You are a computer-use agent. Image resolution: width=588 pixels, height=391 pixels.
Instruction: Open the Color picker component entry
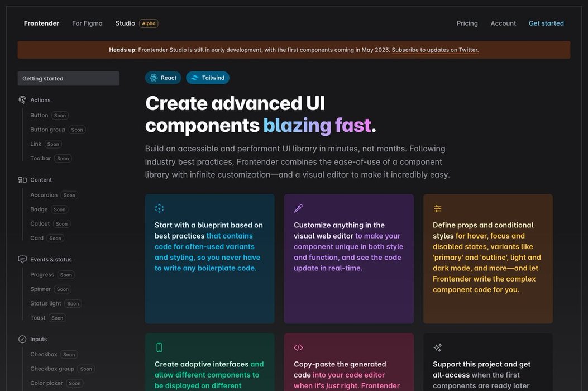46,383
